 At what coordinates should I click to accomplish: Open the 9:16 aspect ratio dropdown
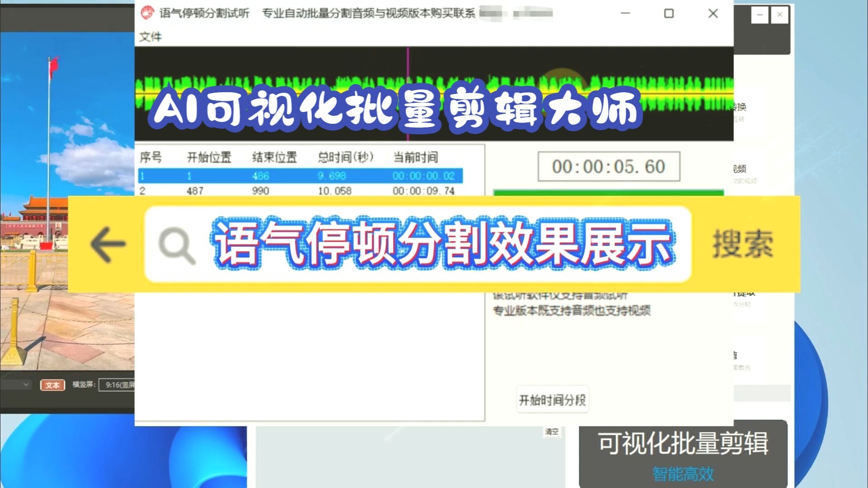tap(117, 385)
